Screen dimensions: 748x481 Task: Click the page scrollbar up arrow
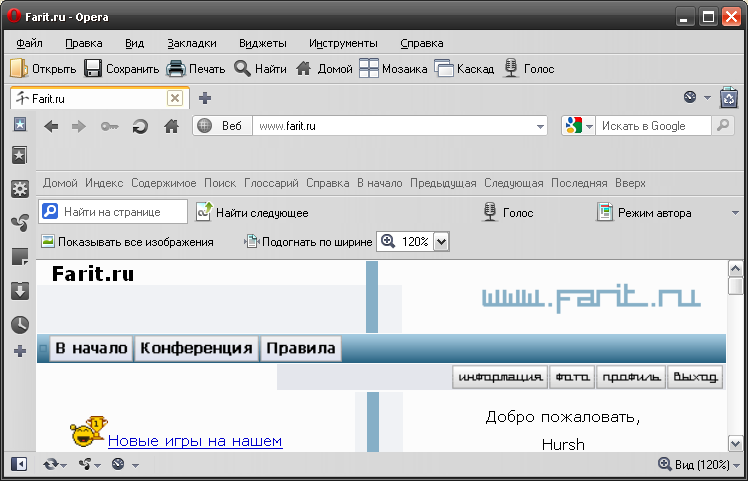736,269
